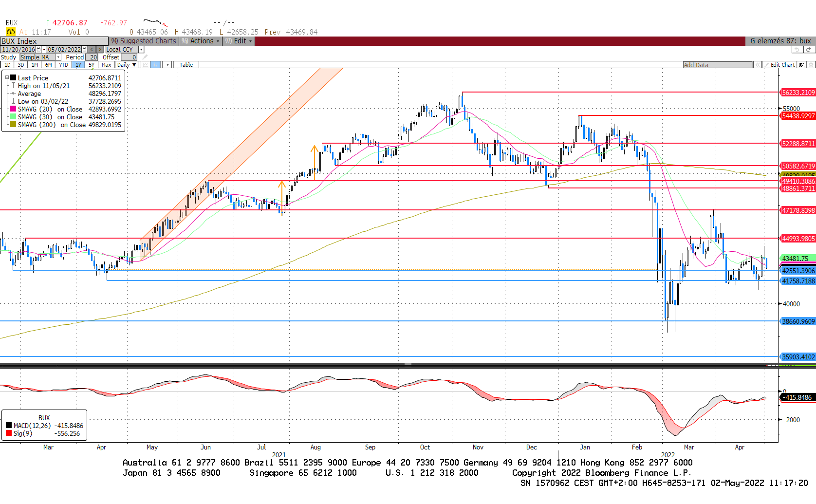Image resolution: width=816 pixels, height=504 pixels.
Task: Click the olive SMAVG (200) color swatch
Action: click(14, 125)
